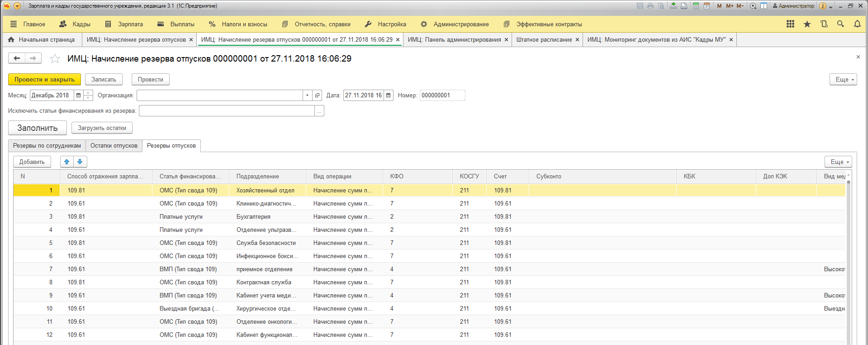Click the favorites star in the section panel

(807, 24)
